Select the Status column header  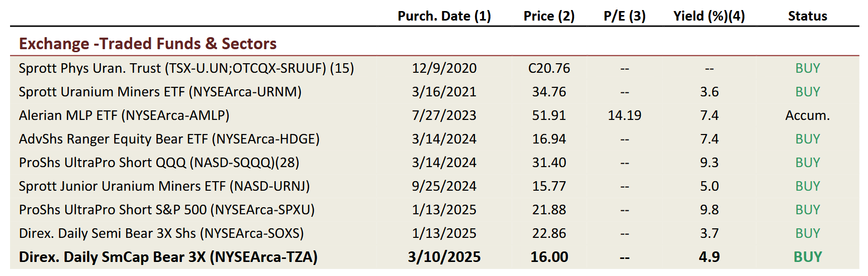(807, 16)
